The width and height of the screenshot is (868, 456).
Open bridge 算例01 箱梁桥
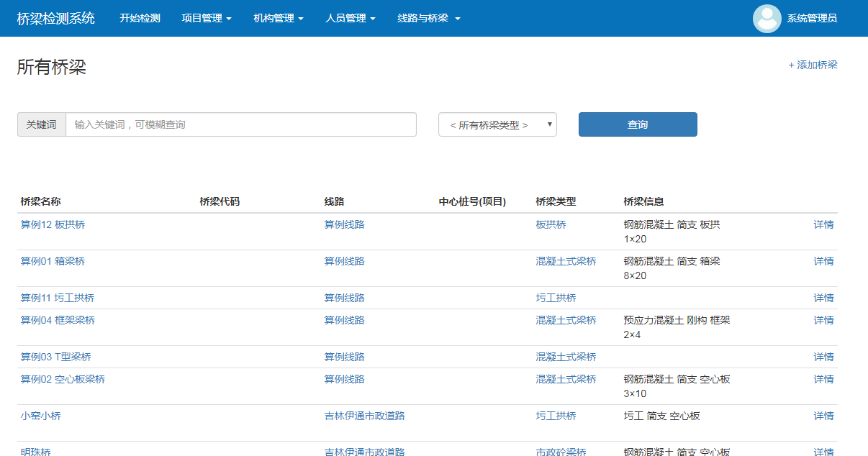point(53,261)
